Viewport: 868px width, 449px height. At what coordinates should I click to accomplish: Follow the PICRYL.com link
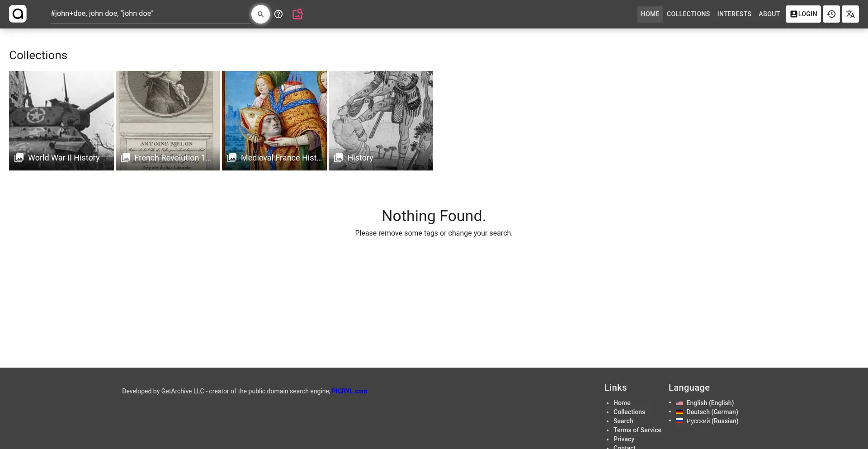click(x=349, y=391)
